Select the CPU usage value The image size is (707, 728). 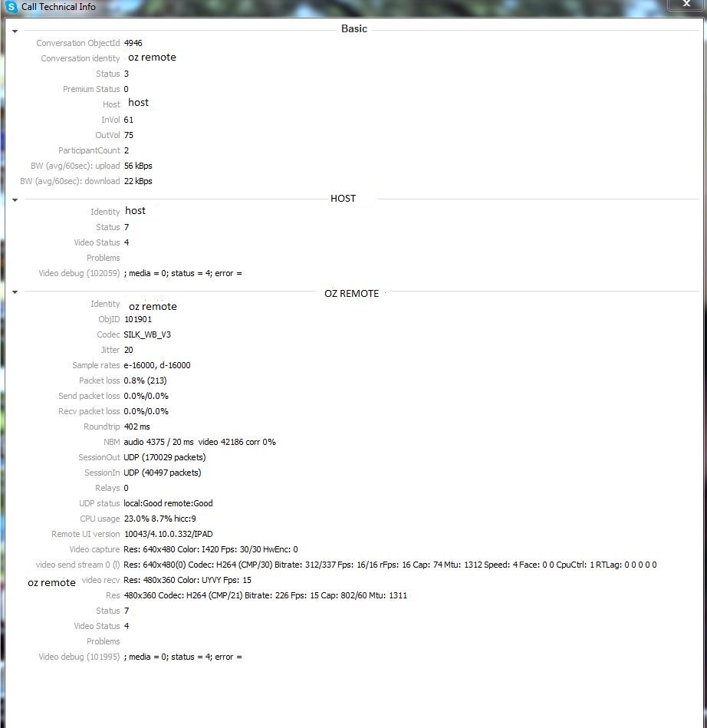pos(159,519)
